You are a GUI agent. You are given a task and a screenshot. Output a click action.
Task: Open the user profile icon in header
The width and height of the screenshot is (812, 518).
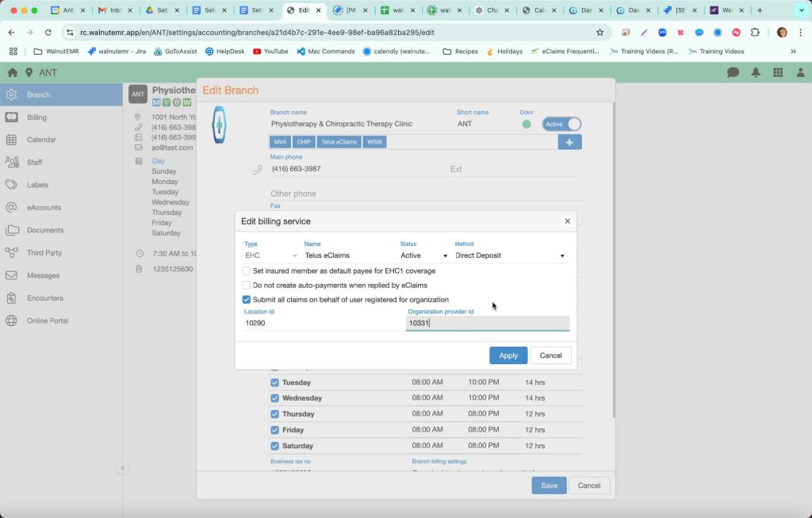point(801,72)
